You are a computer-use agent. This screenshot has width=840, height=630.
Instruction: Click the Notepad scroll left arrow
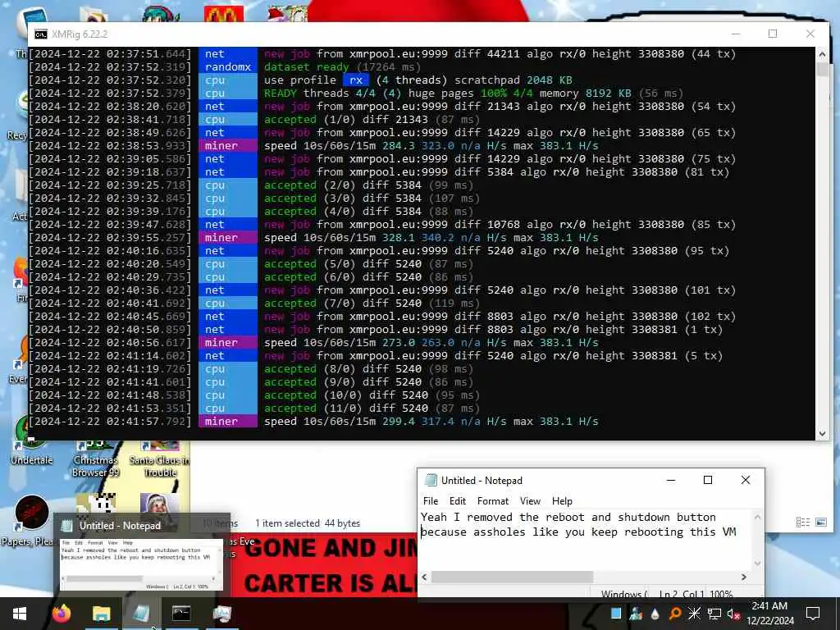pos(425,577)
